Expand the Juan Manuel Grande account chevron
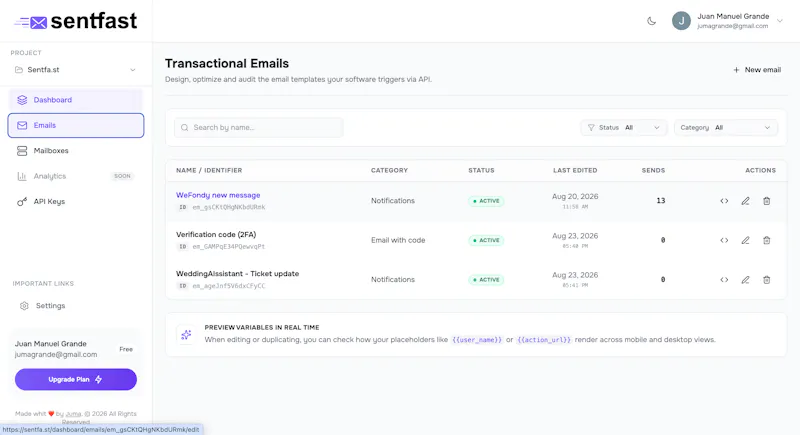 [x=780, y=21]
